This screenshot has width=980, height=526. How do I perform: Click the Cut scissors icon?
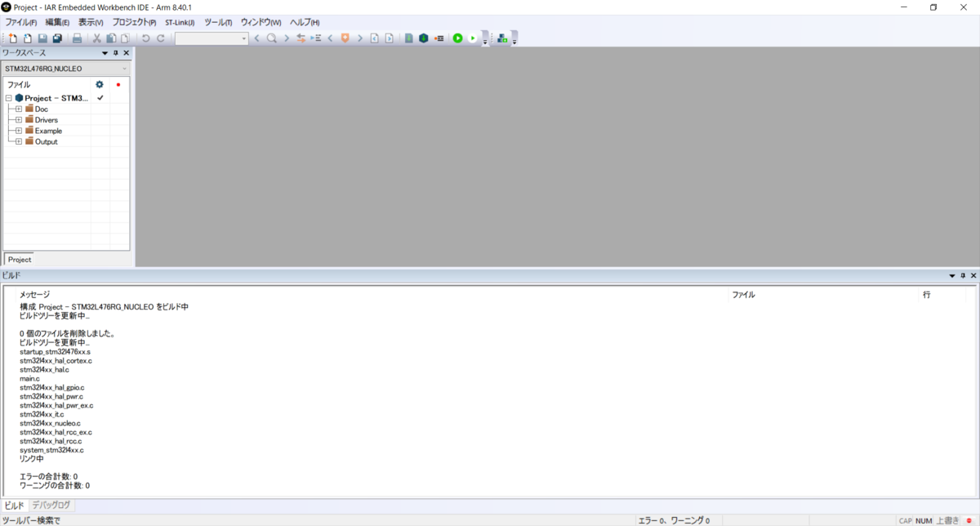click(97, 38)
